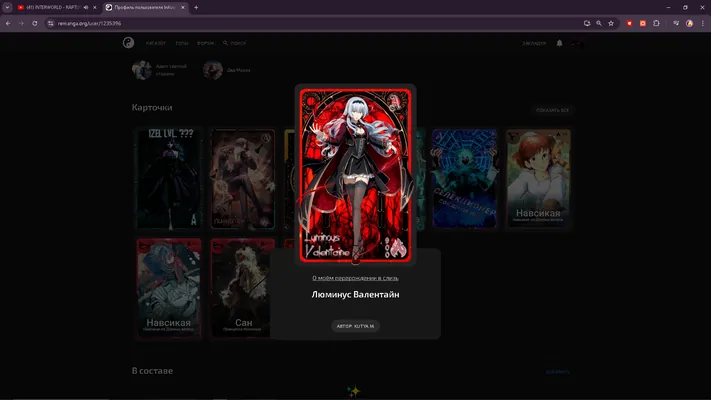Open the Каталог menu item
This screenshot has height=400, width=711.
[x=156, y=43]
